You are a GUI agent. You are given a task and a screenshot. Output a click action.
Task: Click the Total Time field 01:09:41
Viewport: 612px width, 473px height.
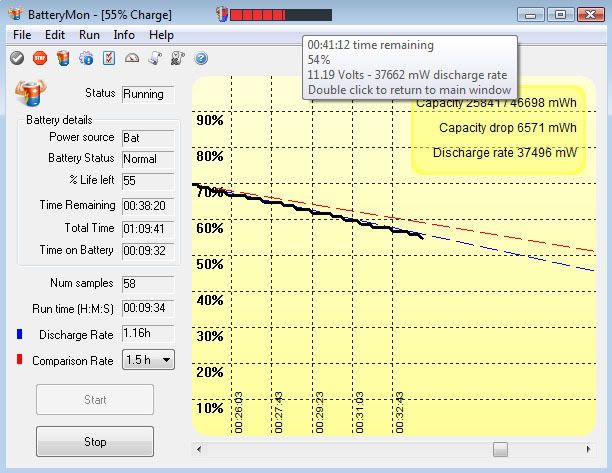click(x=148, y=229)
